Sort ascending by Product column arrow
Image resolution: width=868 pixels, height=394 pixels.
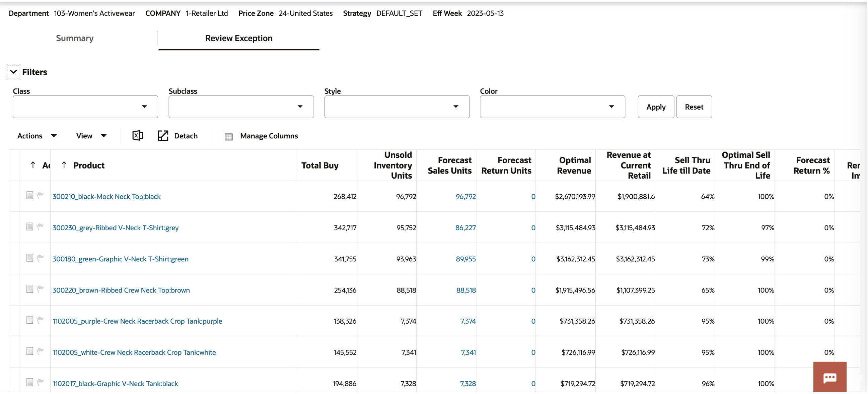point(64,165)
